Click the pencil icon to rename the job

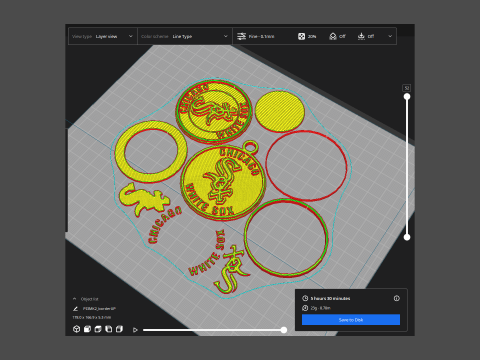click(75, 309)
